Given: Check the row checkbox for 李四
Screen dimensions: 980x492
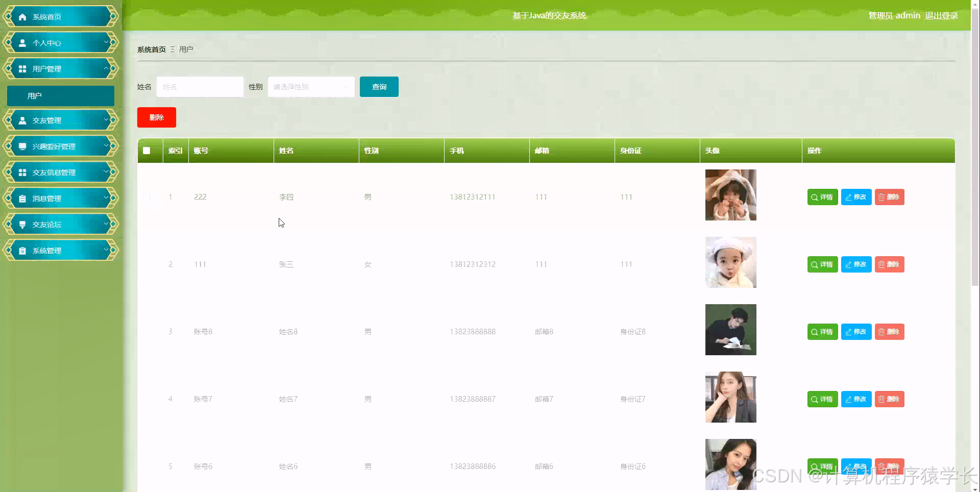Looking at the screenshot, I should [146, 197].
